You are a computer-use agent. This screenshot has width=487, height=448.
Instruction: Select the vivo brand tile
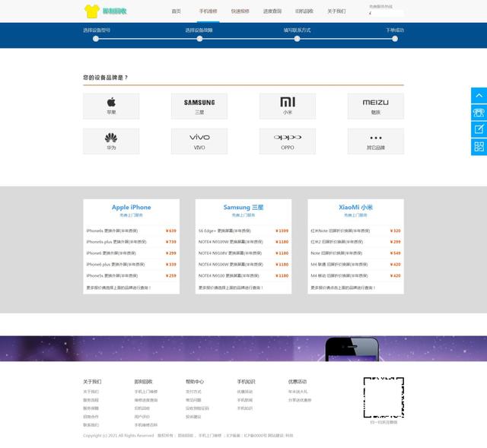(199, 138)
